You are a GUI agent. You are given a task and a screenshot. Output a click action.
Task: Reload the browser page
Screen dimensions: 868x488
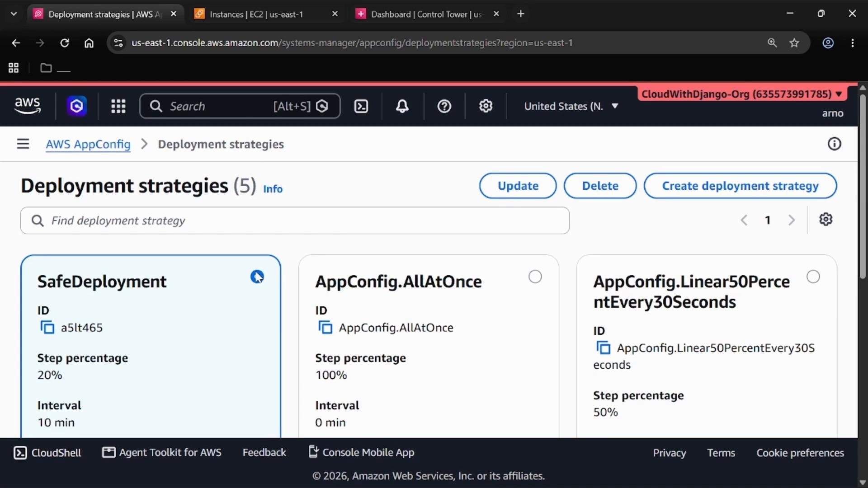(65, 43)
